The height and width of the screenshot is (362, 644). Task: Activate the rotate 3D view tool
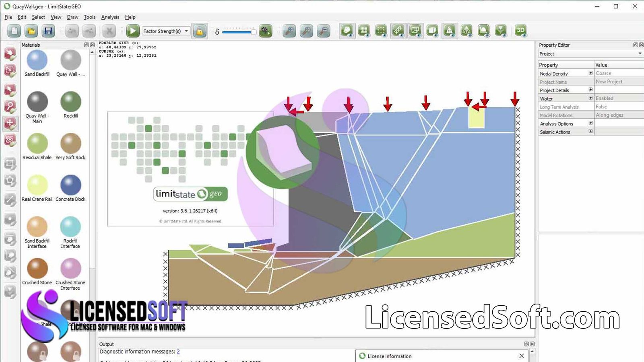pyautogui.click(x=10, y=140)
